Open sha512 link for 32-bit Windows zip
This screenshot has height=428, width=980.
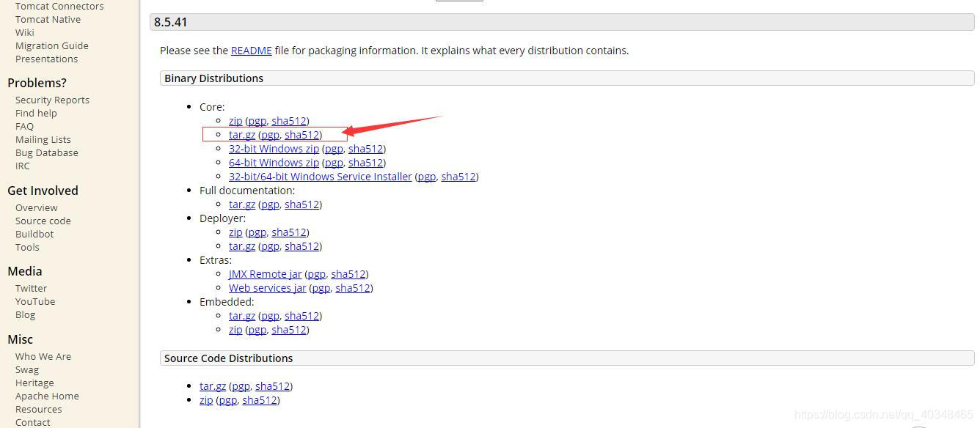coord(365,149)
